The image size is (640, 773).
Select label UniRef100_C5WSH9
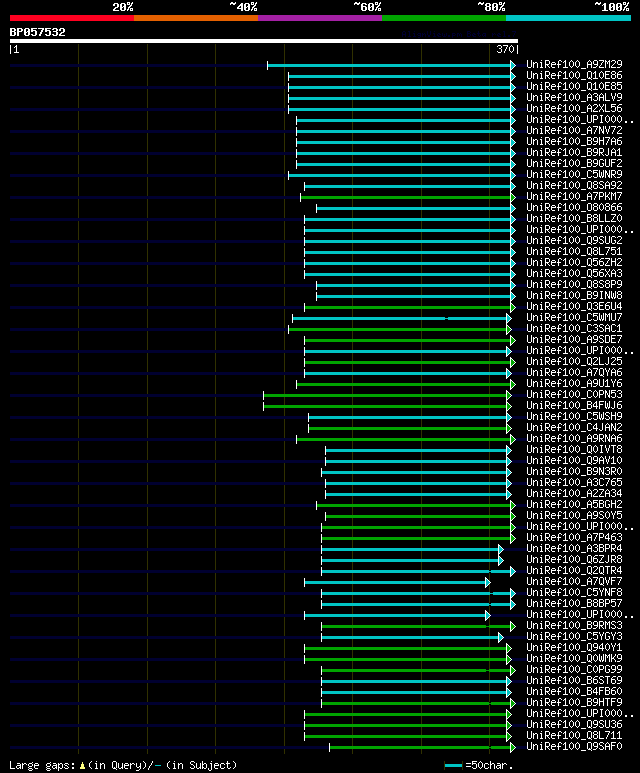574,417
